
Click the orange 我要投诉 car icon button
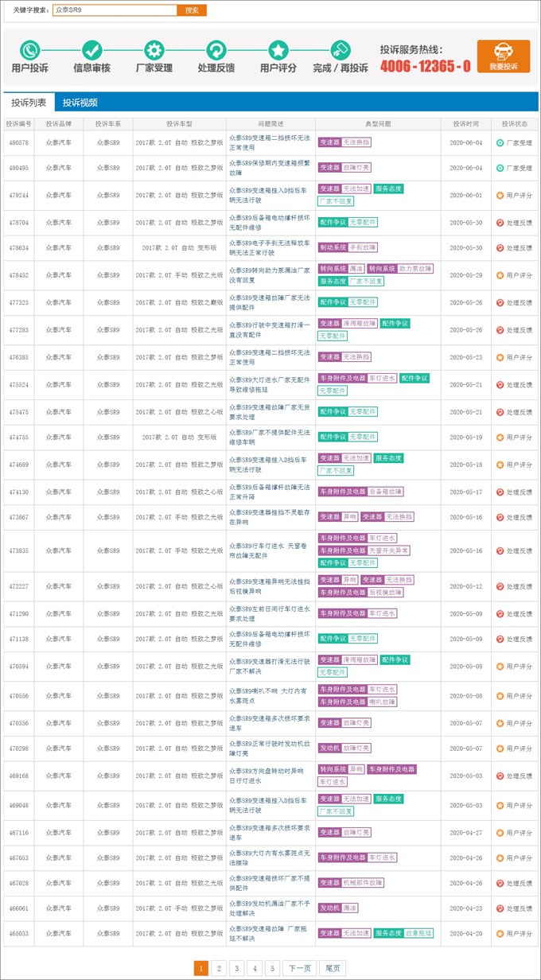(504, 56)
